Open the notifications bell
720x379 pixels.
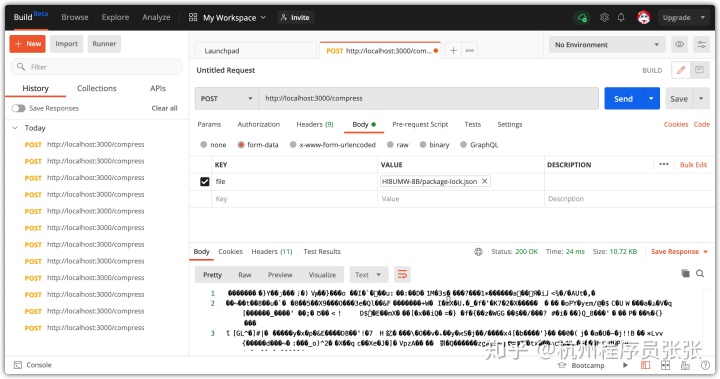click(x=621, y=17)
